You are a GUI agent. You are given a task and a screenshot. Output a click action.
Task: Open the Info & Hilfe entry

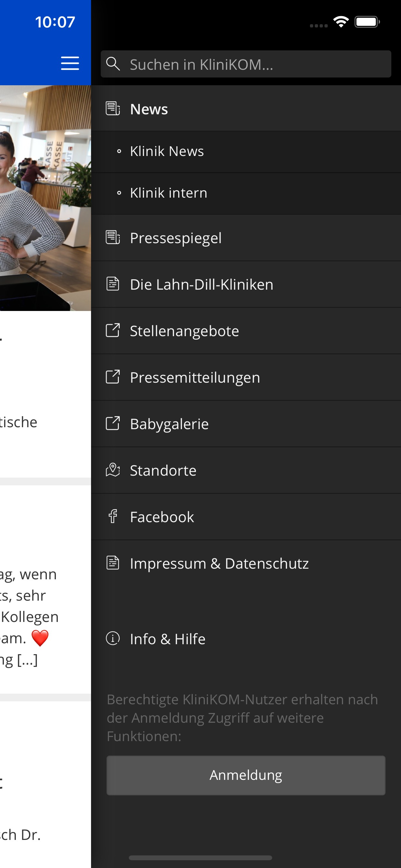coord(246,639)
